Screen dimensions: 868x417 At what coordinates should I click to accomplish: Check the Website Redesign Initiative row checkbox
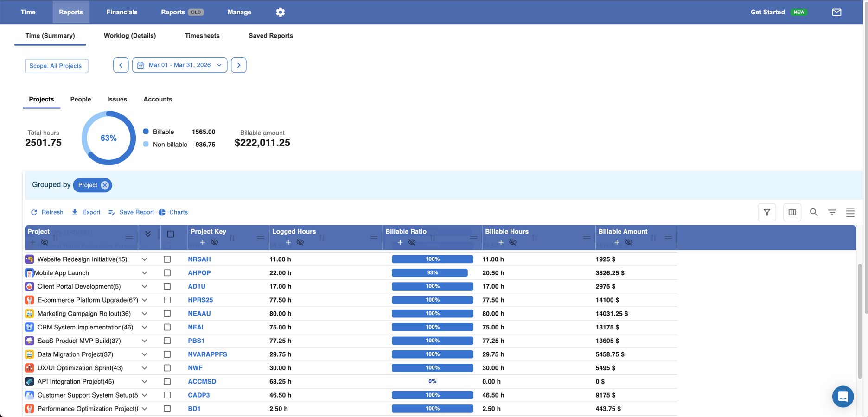coord(167,259)
